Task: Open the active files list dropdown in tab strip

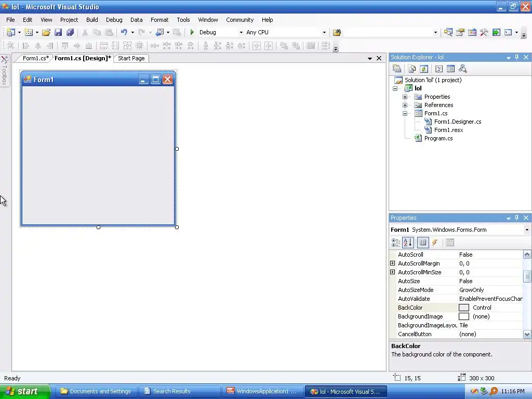Action: [370, 58]
